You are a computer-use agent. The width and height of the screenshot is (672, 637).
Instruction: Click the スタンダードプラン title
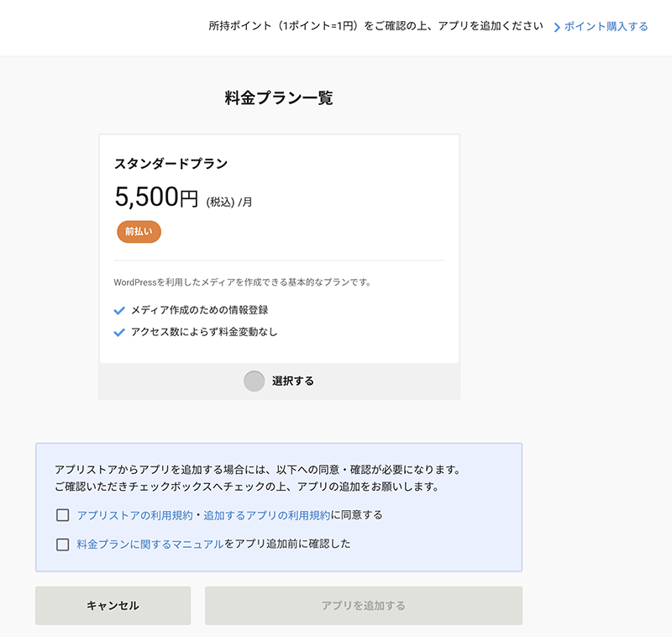tap(171, 164)
